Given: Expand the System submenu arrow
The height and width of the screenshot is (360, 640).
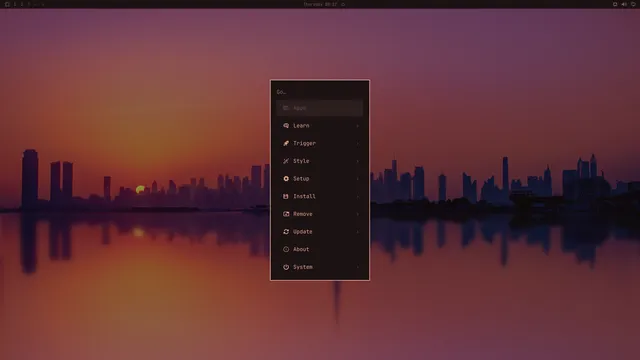Looking at the screenshot, I should (358, 267).
